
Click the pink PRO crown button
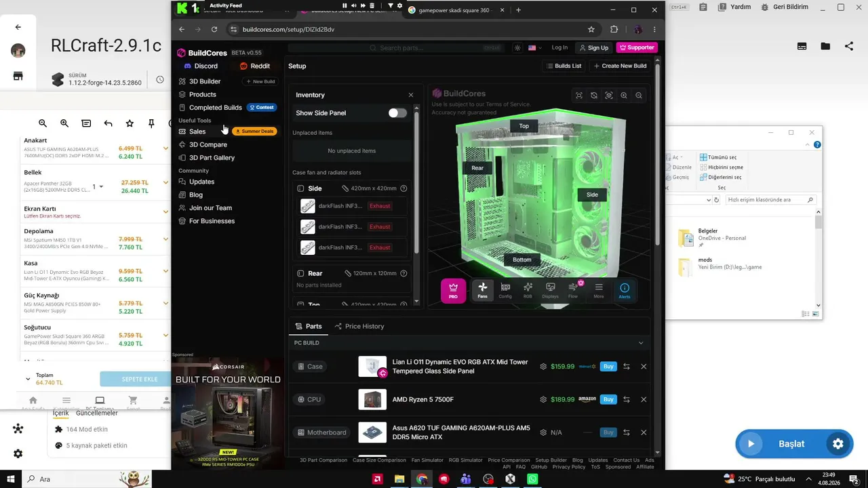(454, 290)
